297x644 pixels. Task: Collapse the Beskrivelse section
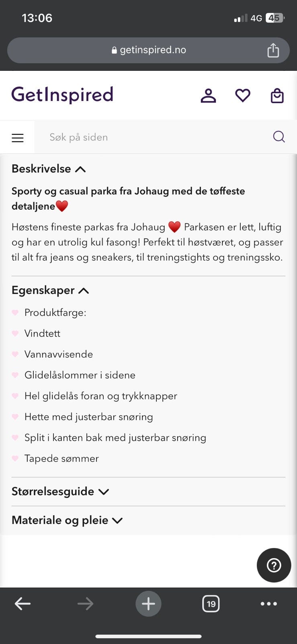tap(49, 169)
